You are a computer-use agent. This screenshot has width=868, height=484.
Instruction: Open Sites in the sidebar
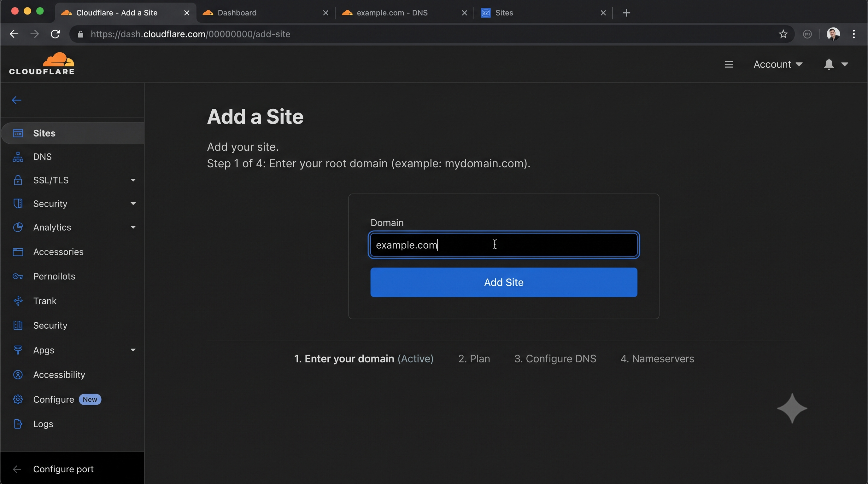[x=73, y=133]
